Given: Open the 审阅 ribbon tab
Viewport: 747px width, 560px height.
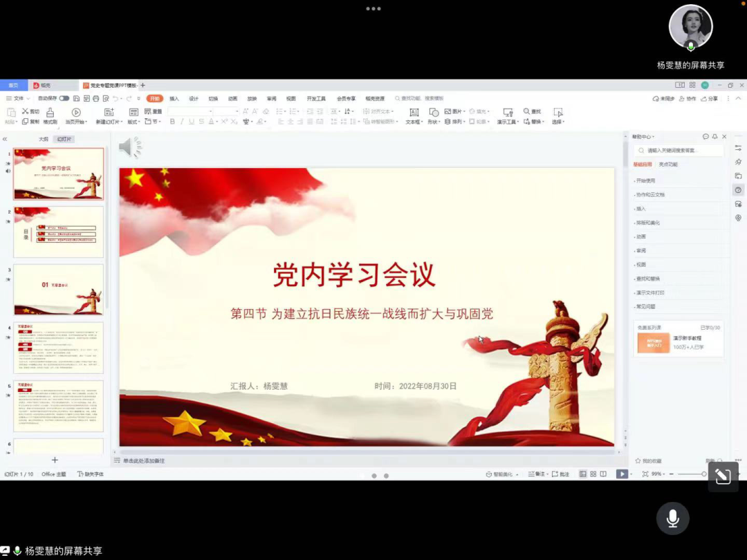Looking at the screenshot, I should point(272,99).
